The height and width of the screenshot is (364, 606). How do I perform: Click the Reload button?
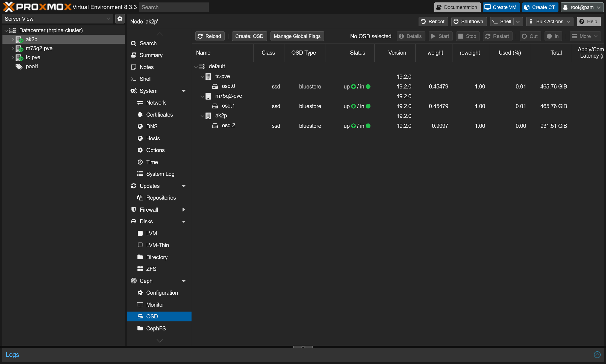click(x=210, y=36)
